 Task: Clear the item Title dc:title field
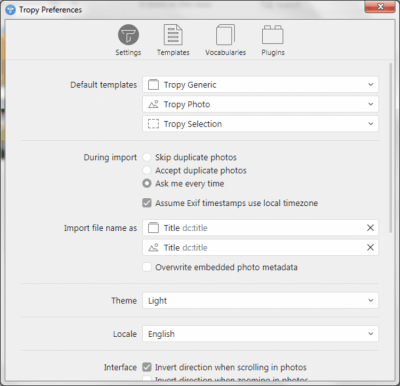370,228
